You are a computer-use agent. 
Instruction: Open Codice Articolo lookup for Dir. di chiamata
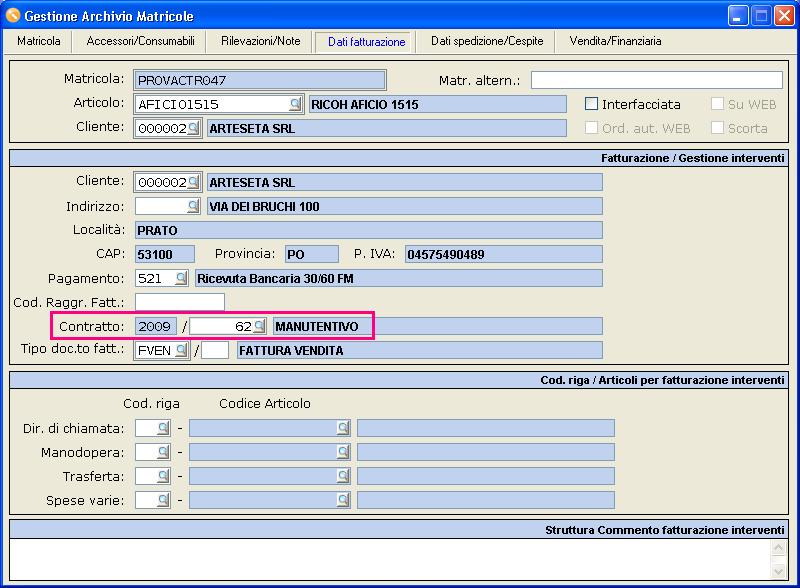(344, 428)
